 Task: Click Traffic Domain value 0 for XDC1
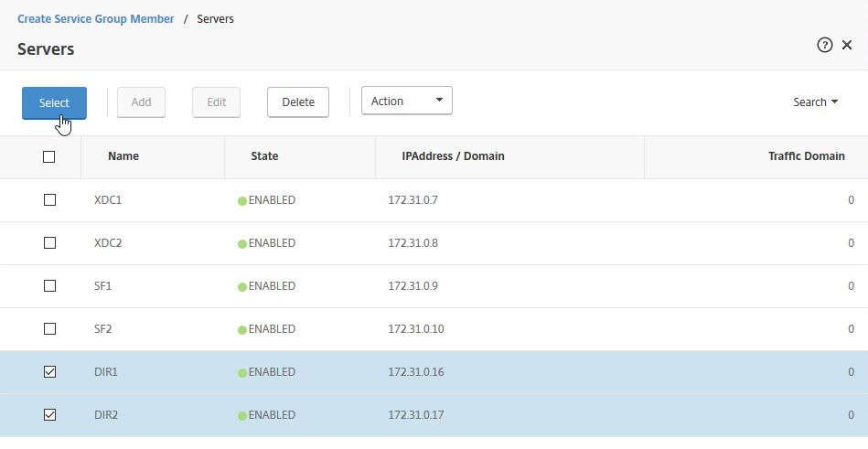tap(851, 200)
